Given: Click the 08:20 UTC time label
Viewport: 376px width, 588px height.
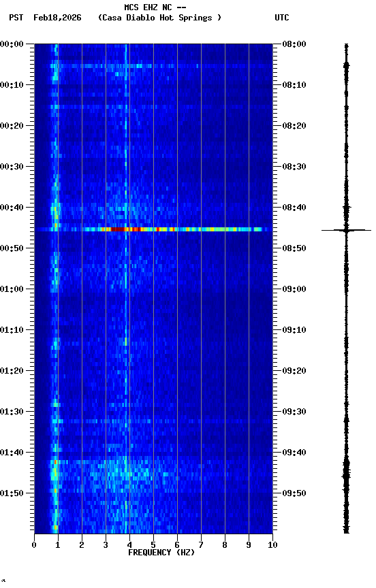Looking at the screenshot, I should [x=294, y=126].
